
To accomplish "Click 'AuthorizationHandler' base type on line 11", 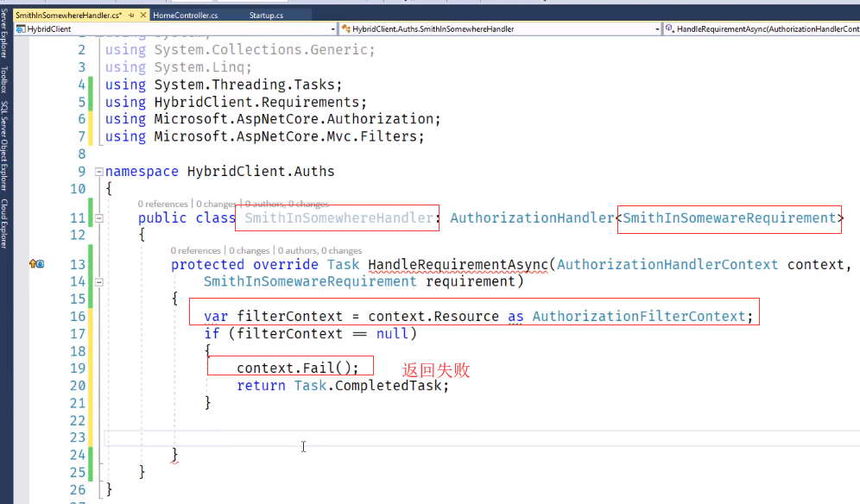I will tap(532, 218).
